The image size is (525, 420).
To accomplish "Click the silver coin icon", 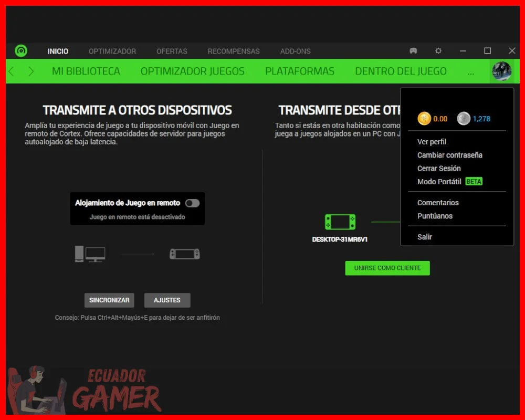I will point(464,119).
